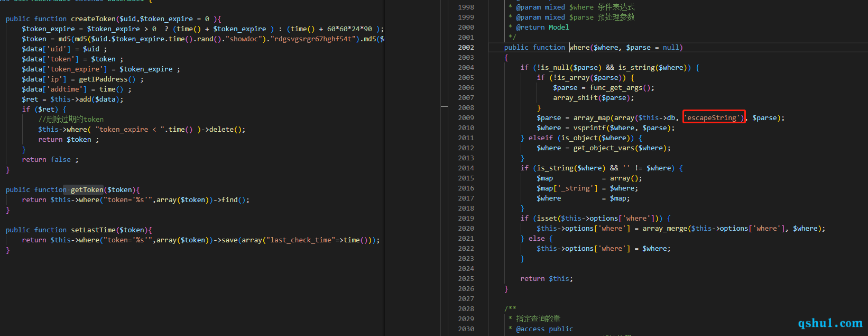The image size is (868, 336).
Task: Click the ->find() call in getToken
Action: click(x=229, y=199)
